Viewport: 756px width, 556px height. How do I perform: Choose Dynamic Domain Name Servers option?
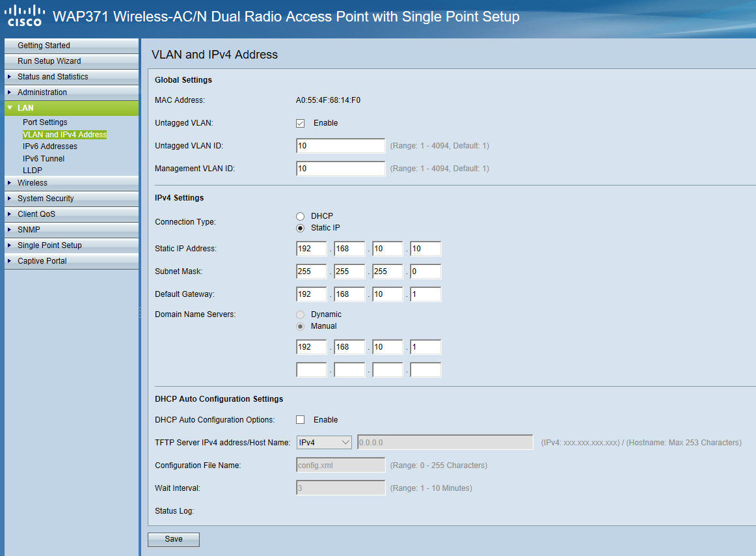pos(301,314)
